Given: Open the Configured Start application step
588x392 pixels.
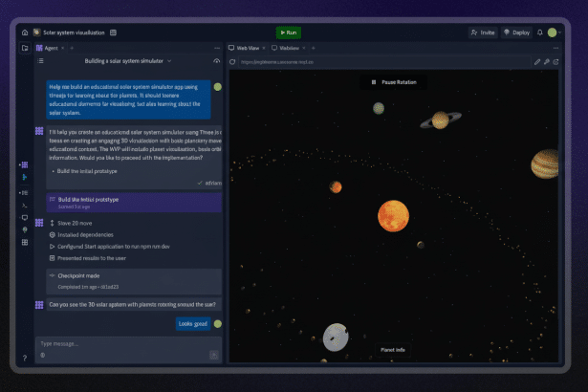Looking at the screenshot, I should point(110,247).
